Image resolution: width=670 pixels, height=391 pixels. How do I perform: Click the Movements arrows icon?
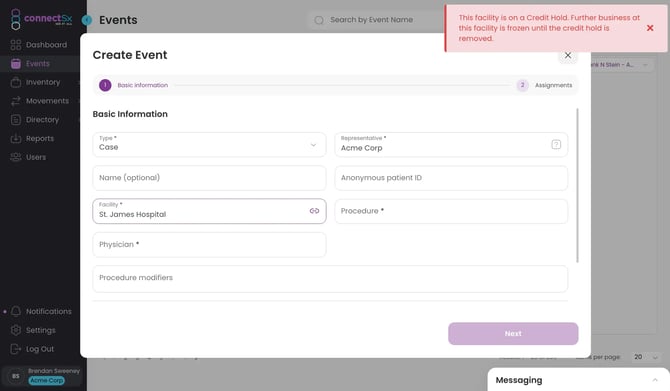coord(16,101)
